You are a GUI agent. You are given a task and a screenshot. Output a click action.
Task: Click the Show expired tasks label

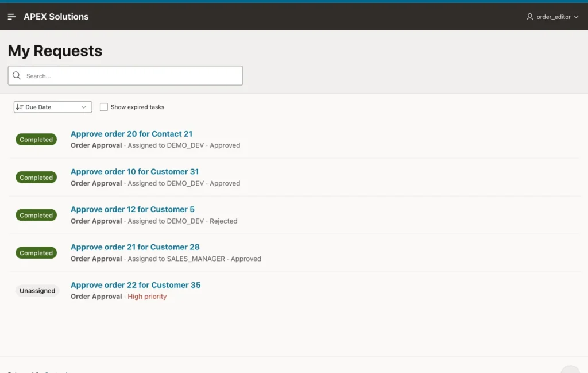point(137,107)
